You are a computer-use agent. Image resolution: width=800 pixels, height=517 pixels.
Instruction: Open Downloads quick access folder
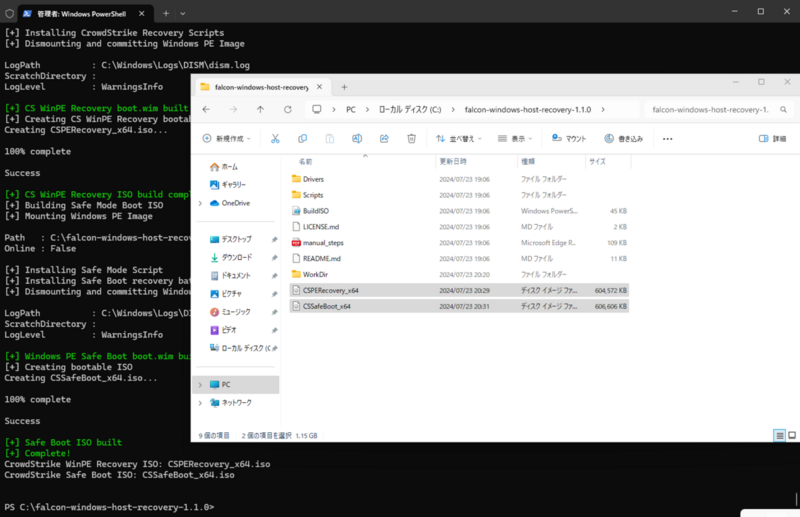coord(231,257)
